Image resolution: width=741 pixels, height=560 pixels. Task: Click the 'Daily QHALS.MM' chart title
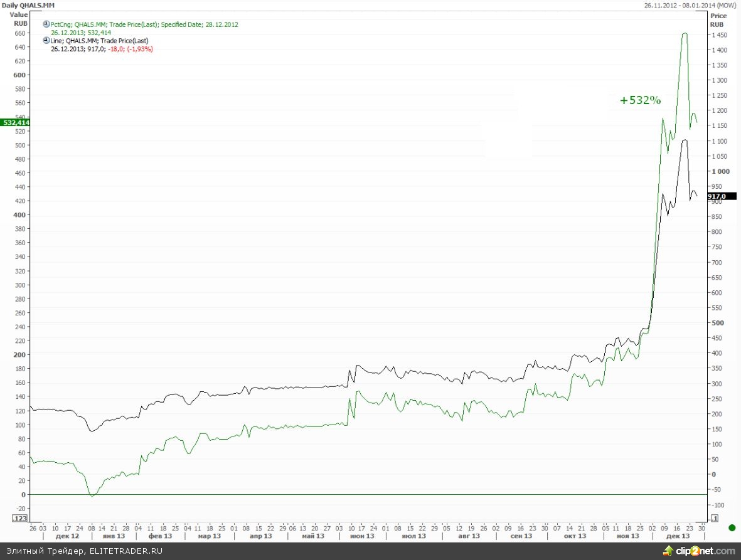point(23,5)
